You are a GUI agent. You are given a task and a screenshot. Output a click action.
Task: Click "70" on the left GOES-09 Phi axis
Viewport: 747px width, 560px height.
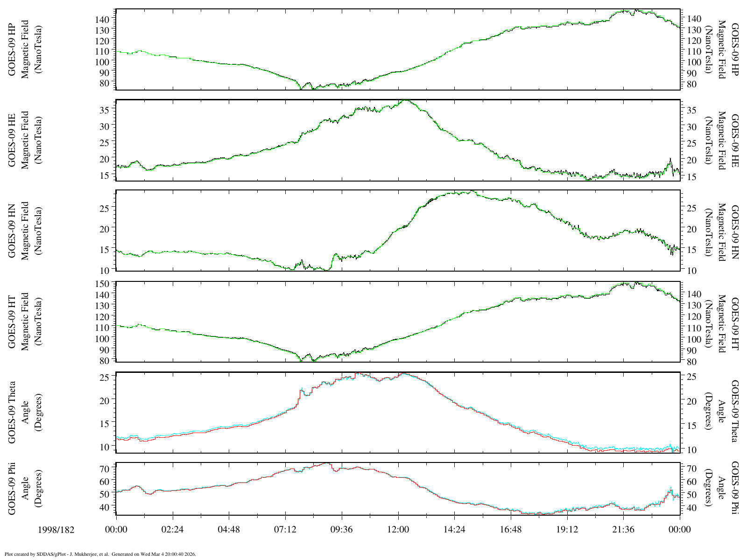click(x=104, y=468)
